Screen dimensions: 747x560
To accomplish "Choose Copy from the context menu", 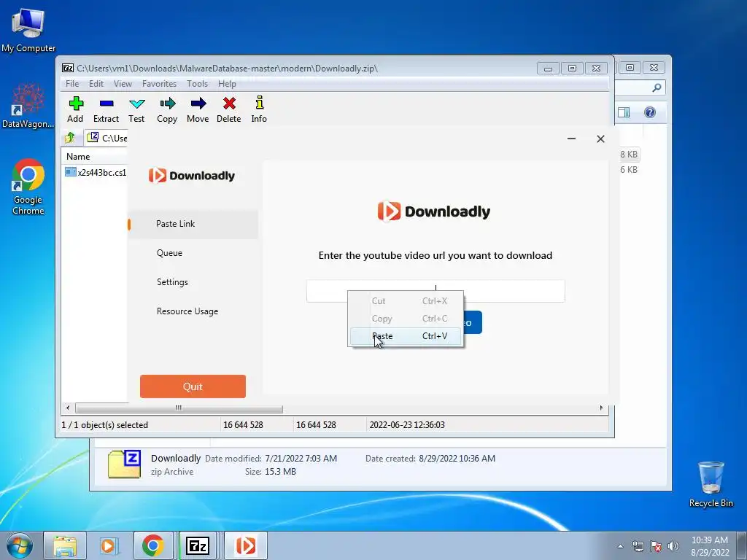I will pos(406,319).
